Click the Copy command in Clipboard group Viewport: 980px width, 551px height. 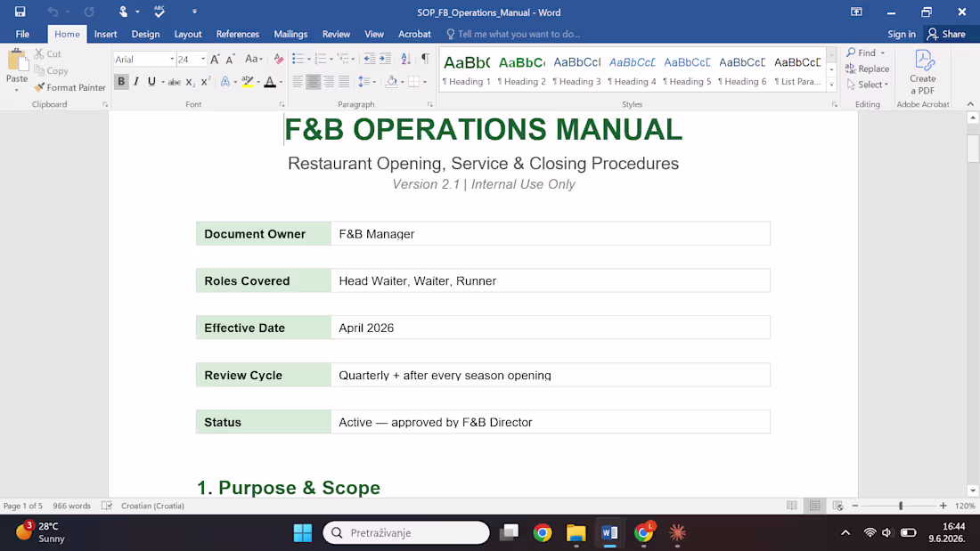click(x=52, y=70)
